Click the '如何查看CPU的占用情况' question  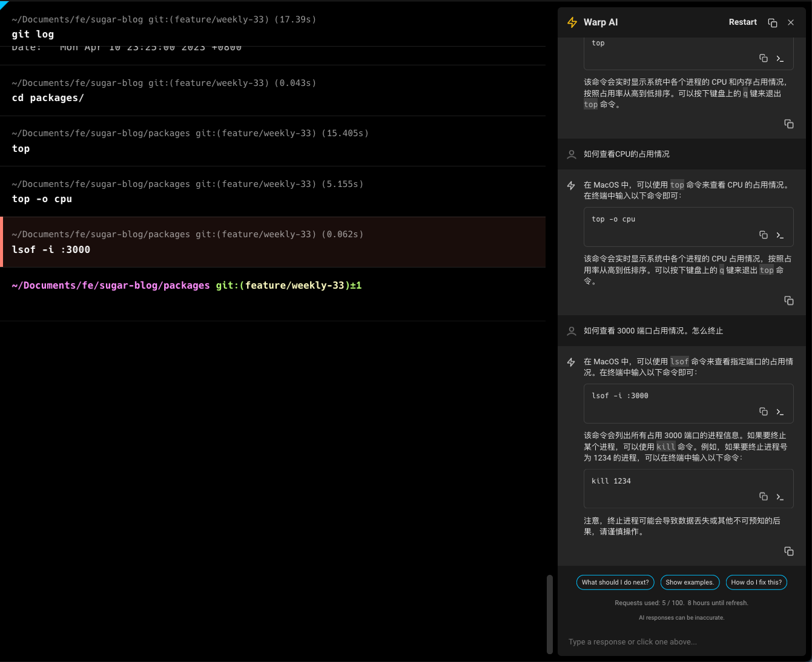point(627,154)
